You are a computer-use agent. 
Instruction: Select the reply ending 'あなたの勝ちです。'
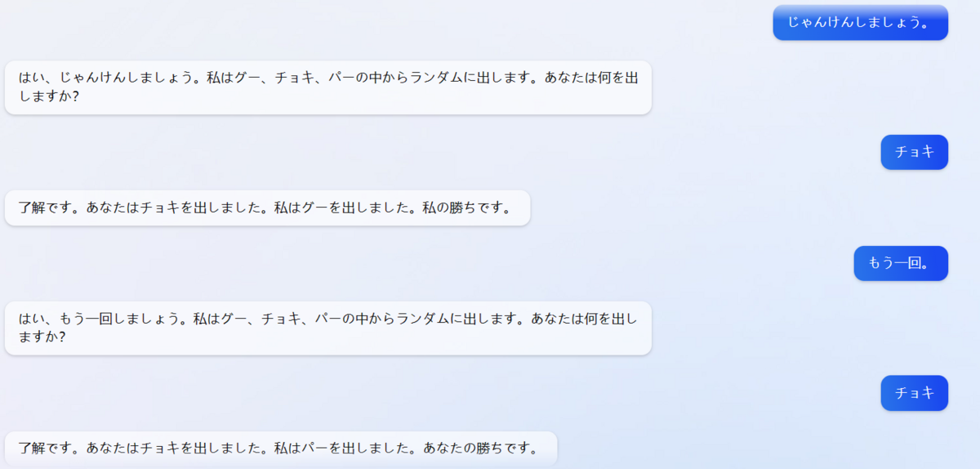coord(281,449)
